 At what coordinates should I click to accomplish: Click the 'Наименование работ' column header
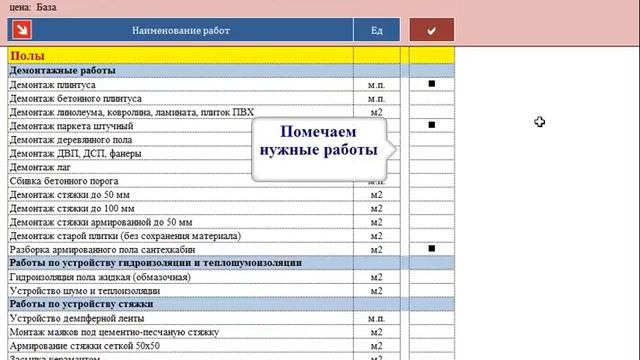pos(181,30)
